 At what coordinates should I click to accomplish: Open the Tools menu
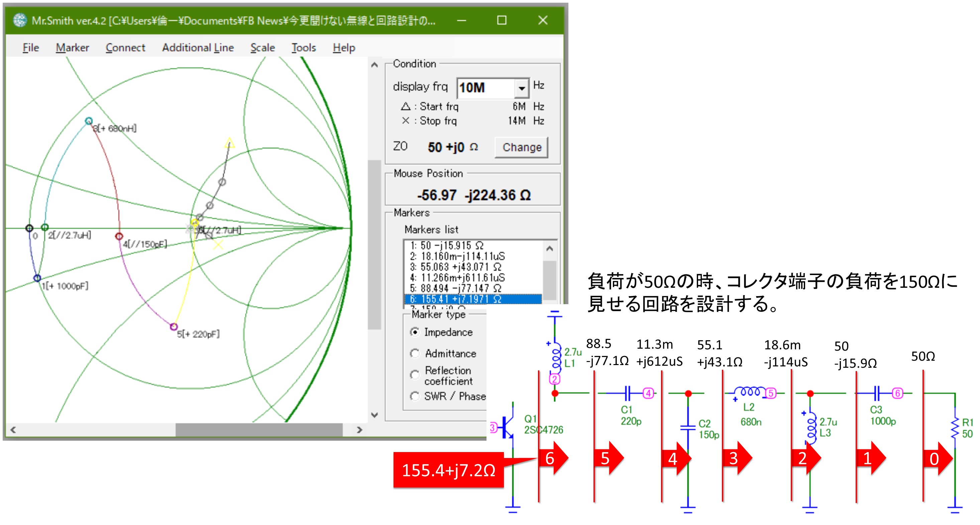pos(304,48)
